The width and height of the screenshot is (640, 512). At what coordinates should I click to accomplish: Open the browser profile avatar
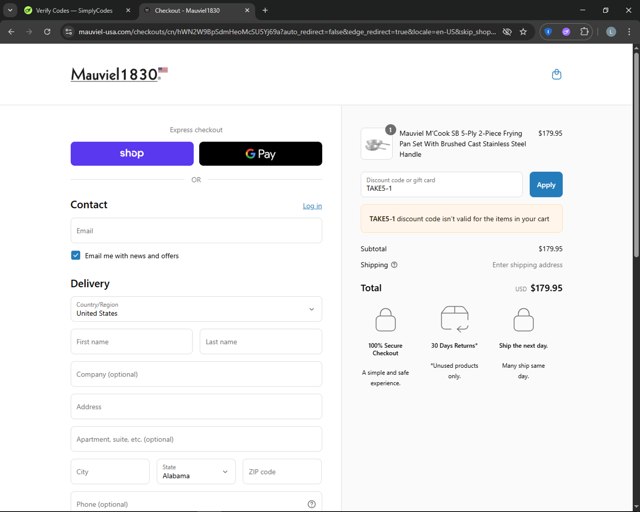click(x=611, y=32)
